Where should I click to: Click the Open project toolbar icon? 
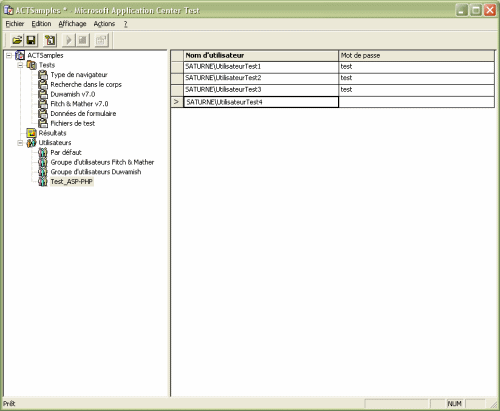coord(17,40)
